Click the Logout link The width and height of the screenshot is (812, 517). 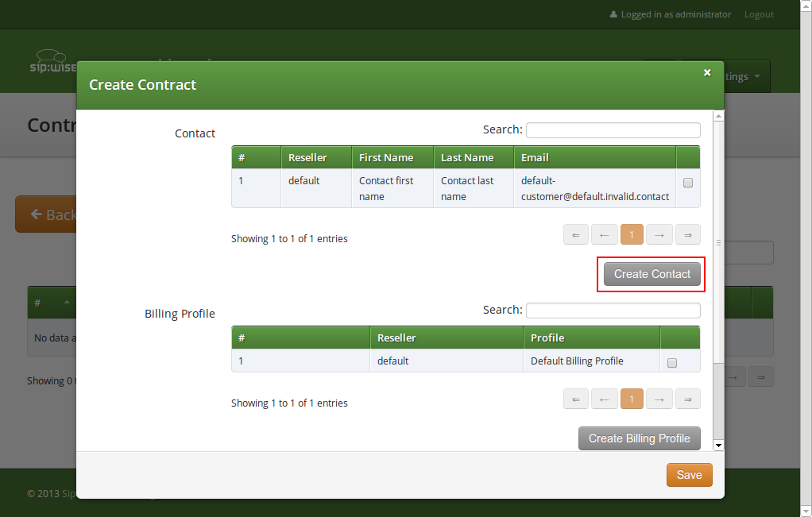point(759,14)
